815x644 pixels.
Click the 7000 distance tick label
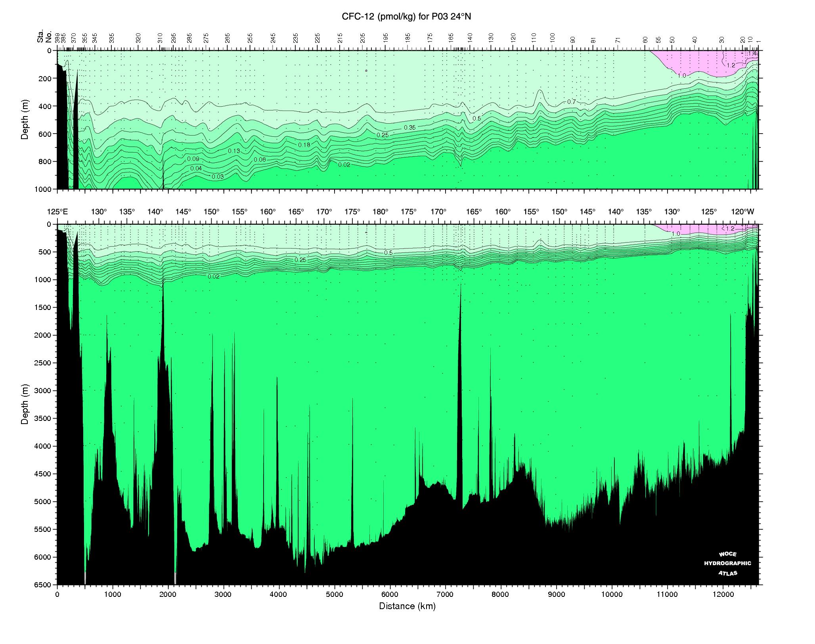(445, 594)
